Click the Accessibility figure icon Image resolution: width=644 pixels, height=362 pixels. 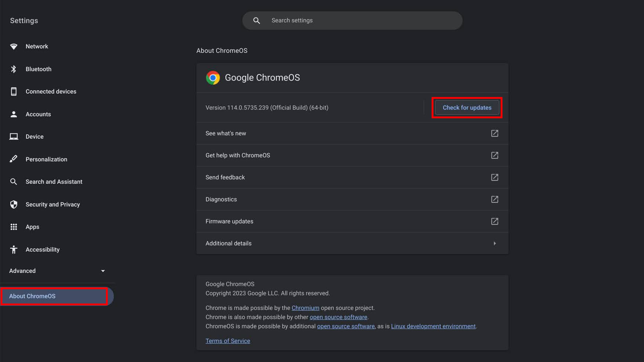click(14, 250)
